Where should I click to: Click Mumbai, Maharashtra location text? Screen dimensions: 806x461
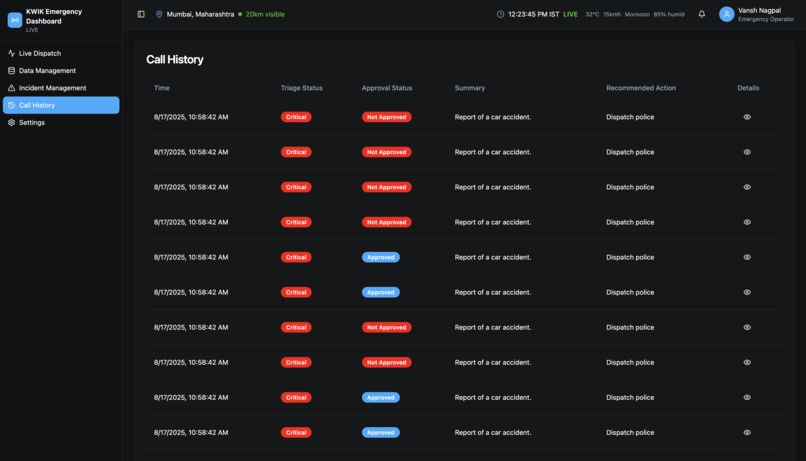[x=200, y=14]
